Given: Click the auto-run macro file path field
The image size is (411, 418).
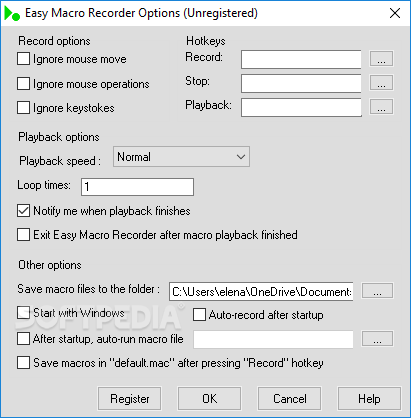Looking at the screenshot, I should click(x=273, y=339).
